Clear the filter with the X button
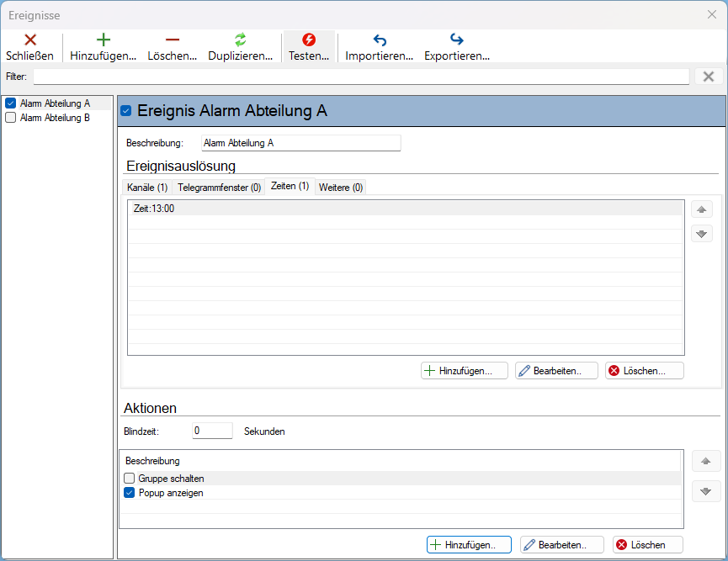Image resolution: width=728 pixels, height=561 pixels. (x=709, y=77)
